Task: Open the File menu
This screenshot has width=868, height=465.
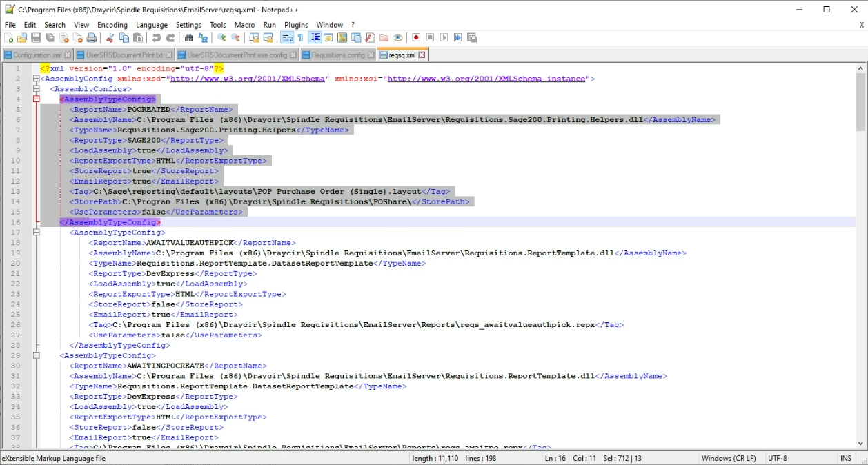Action: click(x=10, y=25)
